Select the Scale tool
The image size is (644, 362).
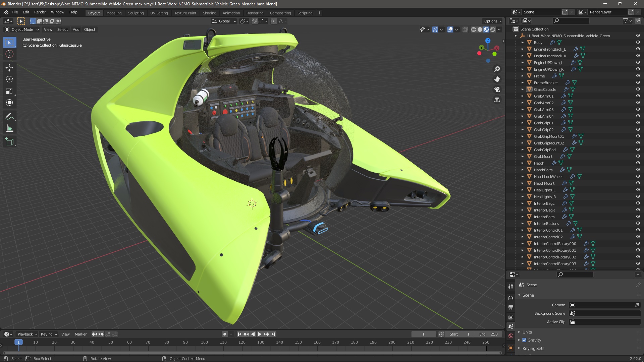9,91
